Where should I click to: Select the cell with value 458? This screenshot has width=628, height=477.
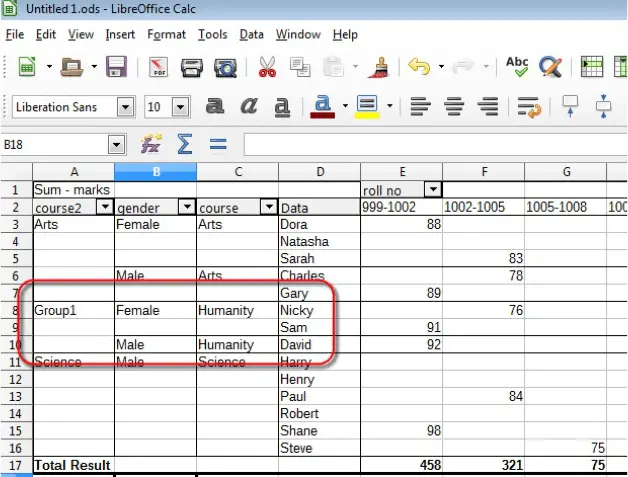point(401,465)
